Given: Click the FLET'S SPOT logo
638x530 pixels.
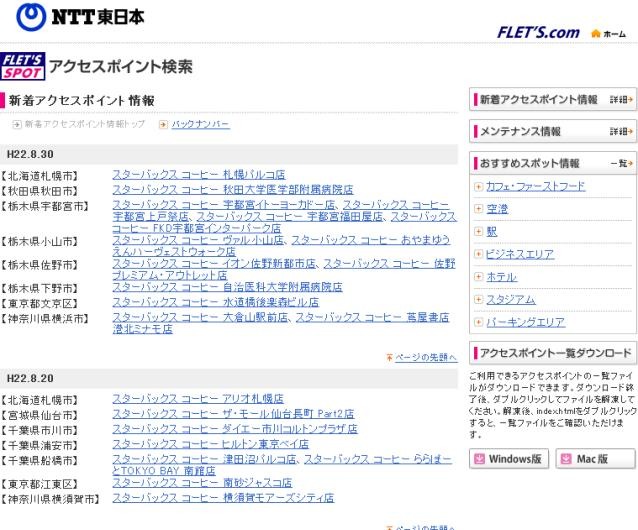Looking at the screenshot, I should click(23, 66).
